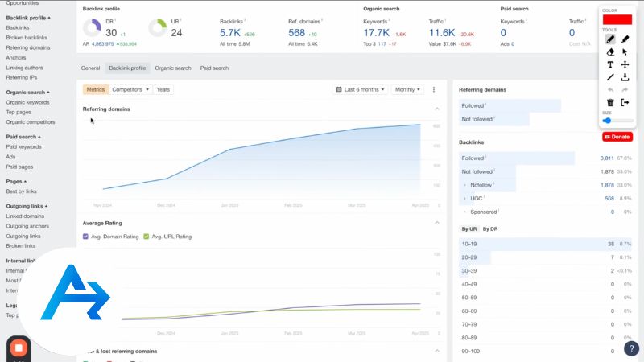Click the 10–19 UR range row
Image resolution: width=644 pixels, height=362 pixels.
[545, 244]
